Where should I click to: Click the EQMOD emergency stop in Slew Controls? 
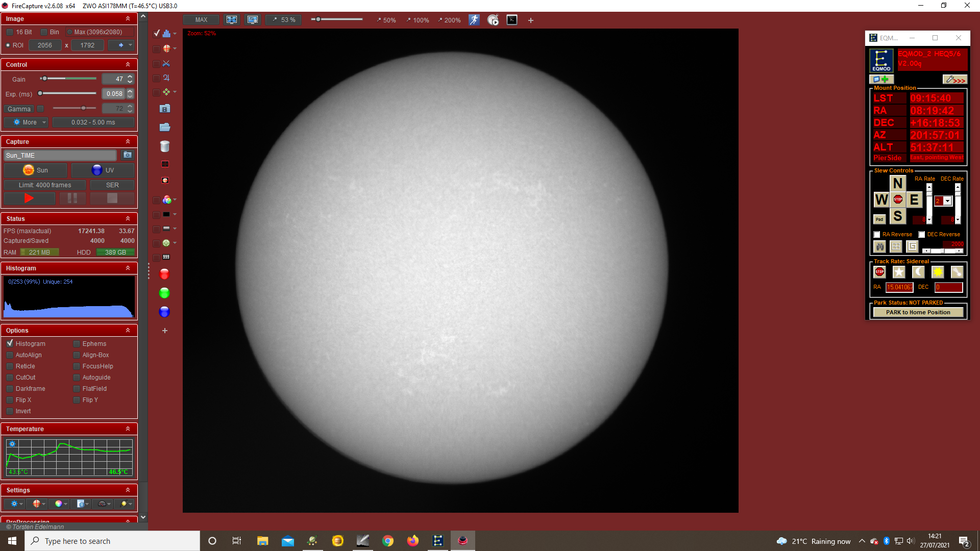(898, 199)
